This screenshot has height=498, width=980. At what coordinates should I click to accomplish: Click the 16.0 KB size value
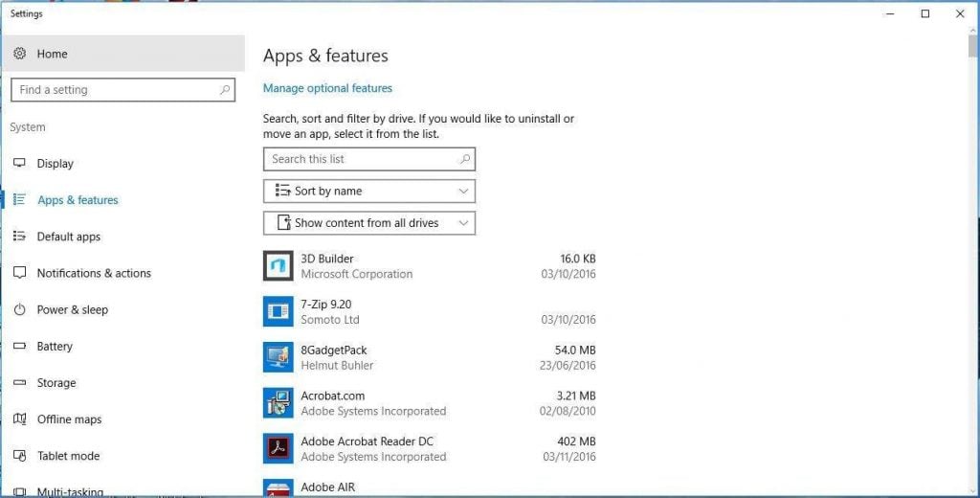coord(577,259)
